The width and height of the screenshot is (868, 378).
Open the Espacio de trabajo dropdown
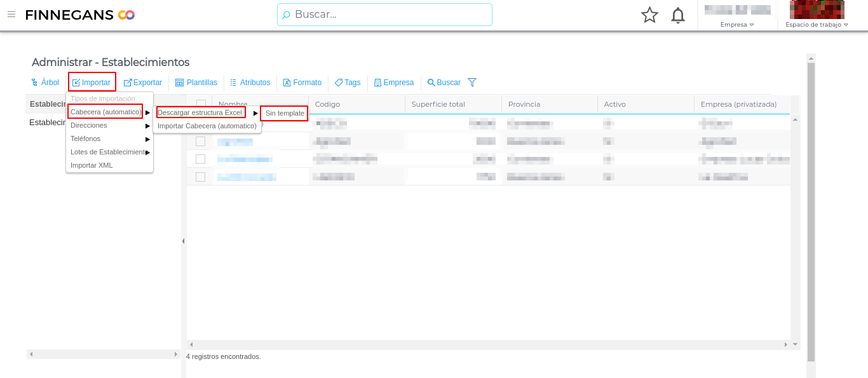tap(817, 25)
